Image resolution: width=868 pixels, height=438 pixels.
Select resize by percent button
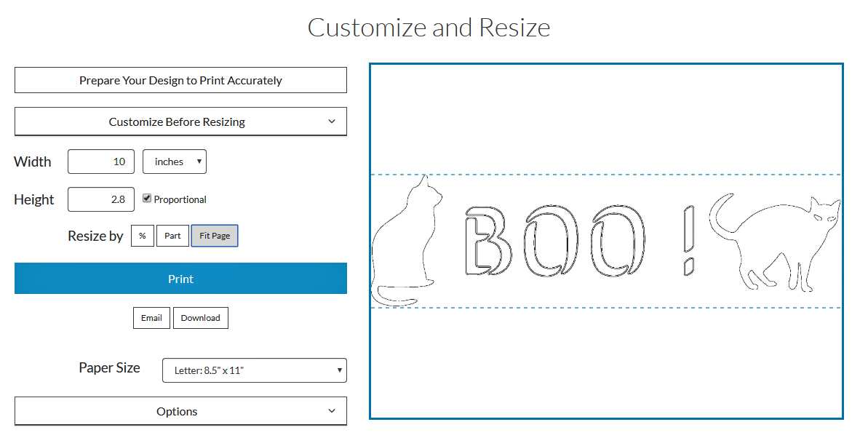[143, 236]
